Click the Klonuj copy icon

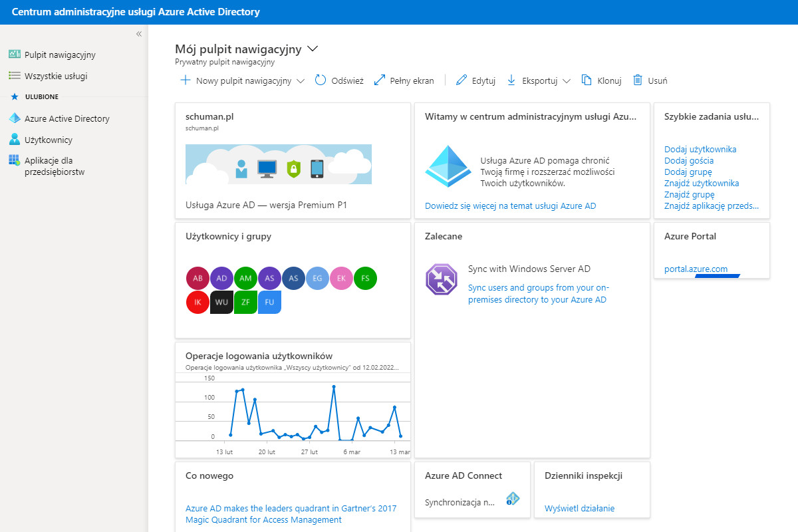click(x=587, y=80)
